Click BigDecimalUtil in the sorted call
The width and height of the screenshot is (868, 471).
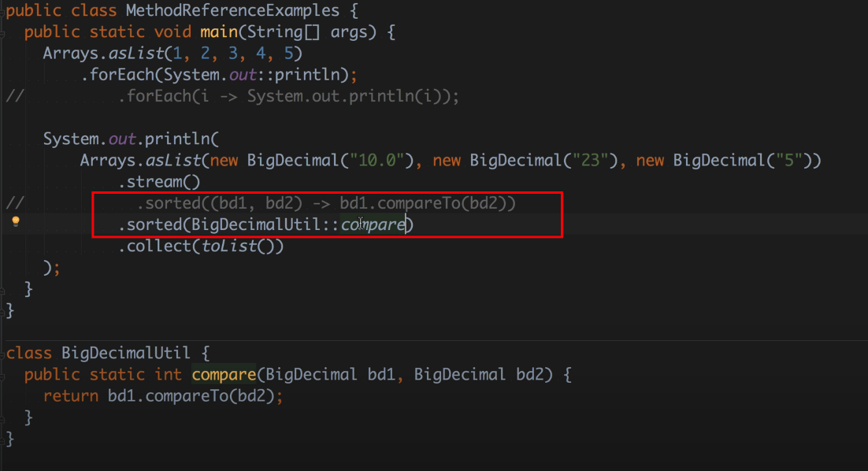pyautogui.click(x=256, y=224)
